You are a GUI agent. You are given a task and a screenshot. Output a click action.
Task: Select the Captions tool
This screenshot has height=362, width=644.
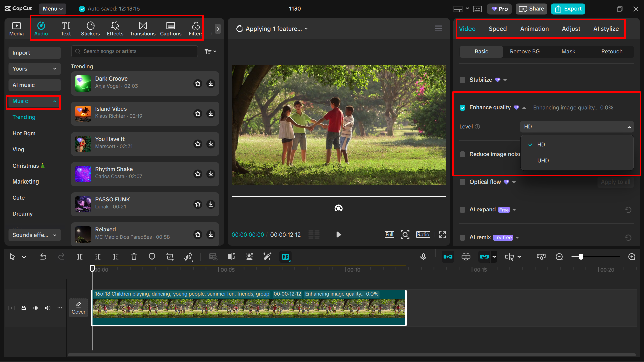(x=170, y=28)
